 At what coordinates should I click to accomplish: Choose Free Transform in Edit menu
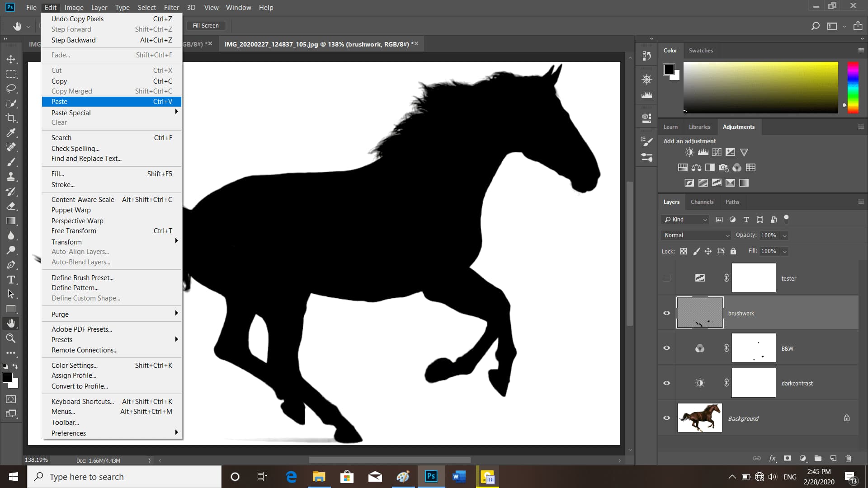(x=111, y=231)
